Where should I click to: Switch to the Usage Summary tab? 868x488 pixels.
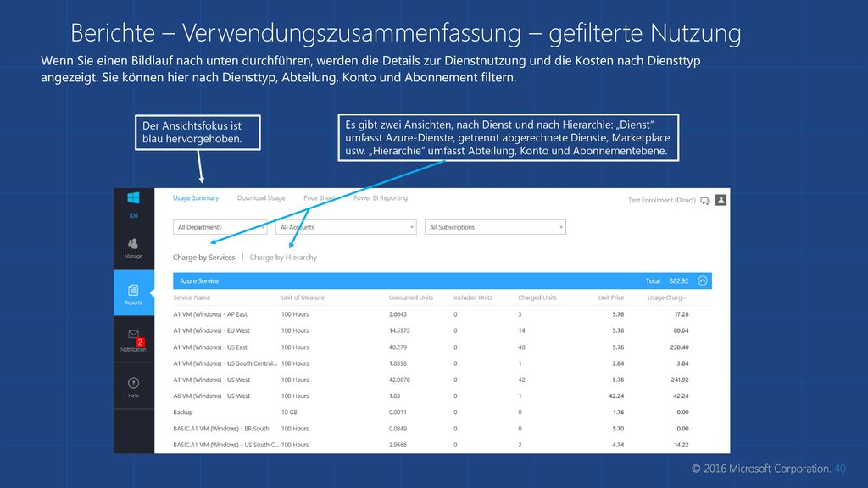click(196, 198)
